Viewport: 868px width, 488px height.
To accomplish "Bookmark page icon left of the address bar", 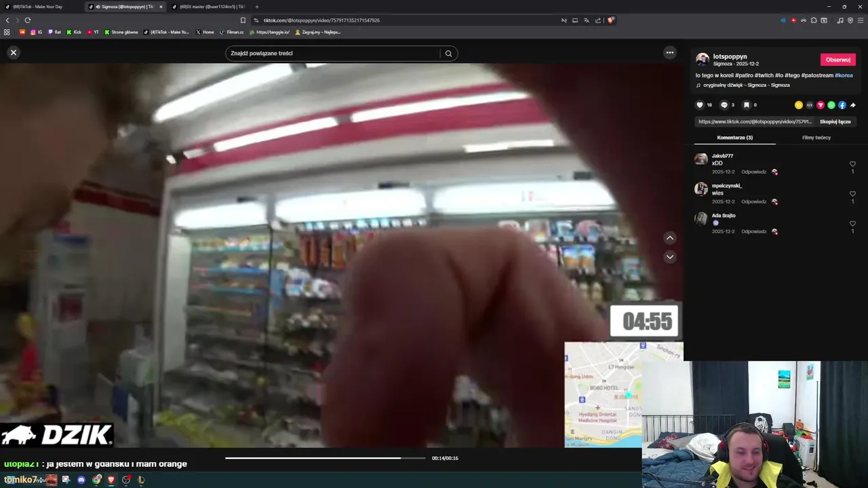I will point(243,20).
